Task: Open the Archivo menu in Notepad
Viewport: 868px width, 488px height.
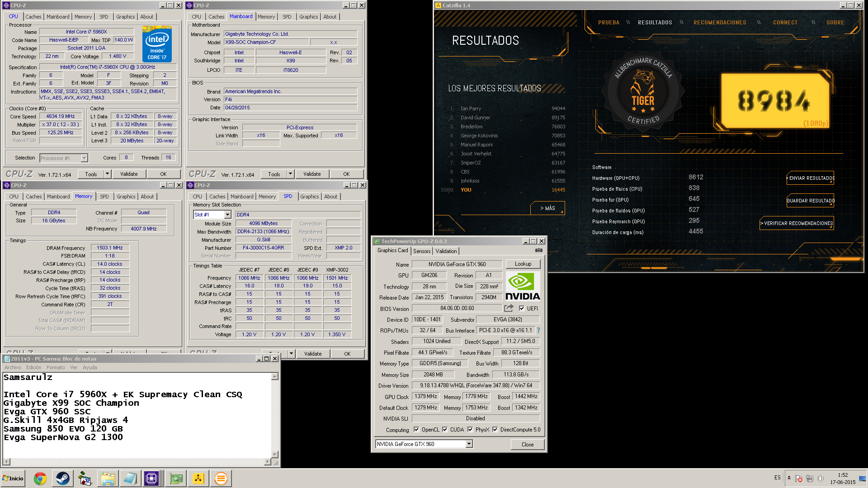Action: click(x=13, y=367)
